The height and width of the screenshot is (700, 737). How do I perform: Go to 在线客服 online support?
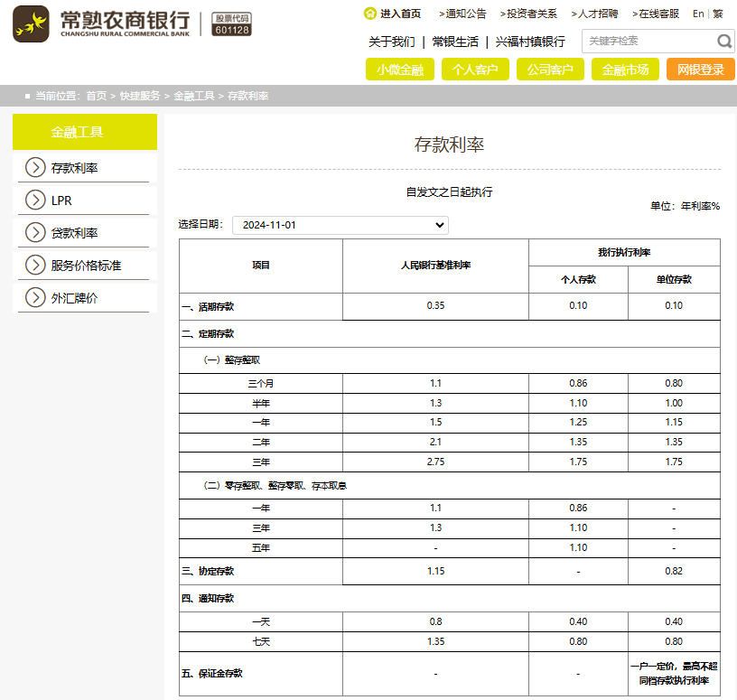click(x=655, y=14)
